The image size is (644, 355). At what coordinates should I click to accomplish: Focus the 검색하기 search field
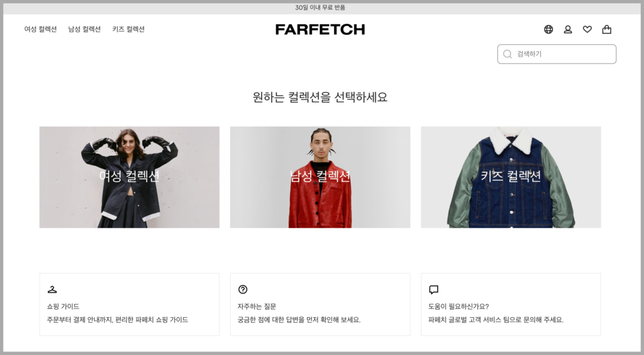tap(557, 54)
